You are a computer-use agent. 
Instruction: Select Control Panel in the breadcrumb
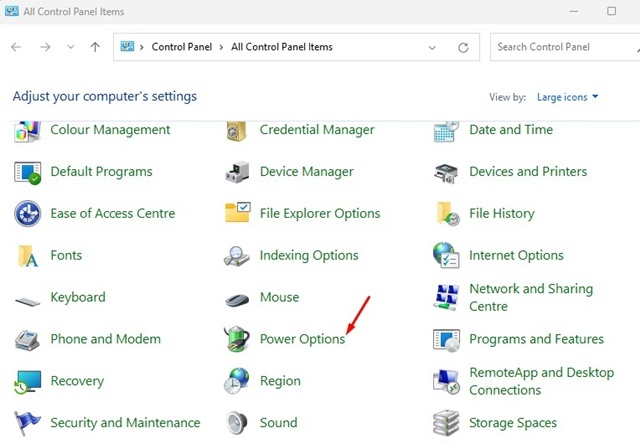point(182,47)
